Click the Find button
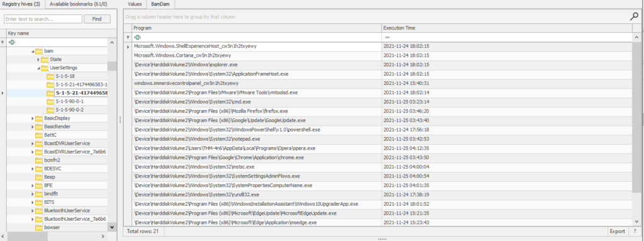Viewport: 644px width, 241px height. click(97, 19)
